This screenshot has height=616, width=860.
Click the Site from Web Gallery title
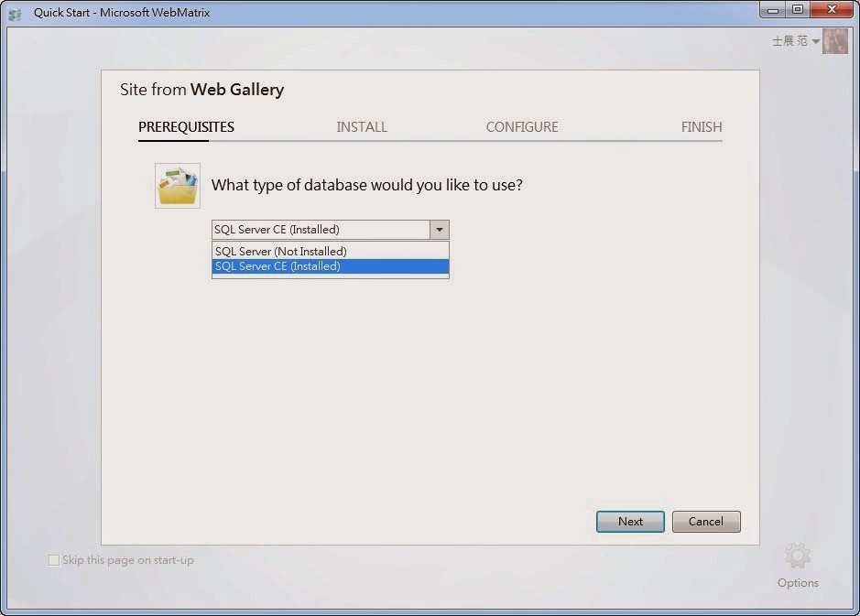pos(201,90)
